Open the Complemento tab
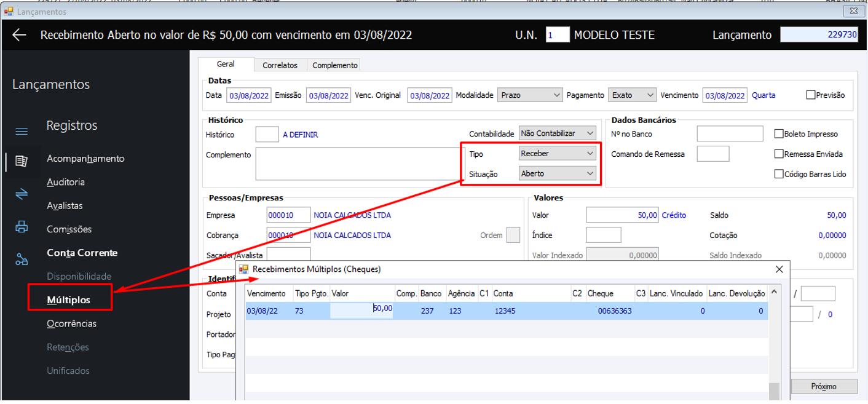Image resolution: width=868 pixels, height=404 pixels. 334,65
